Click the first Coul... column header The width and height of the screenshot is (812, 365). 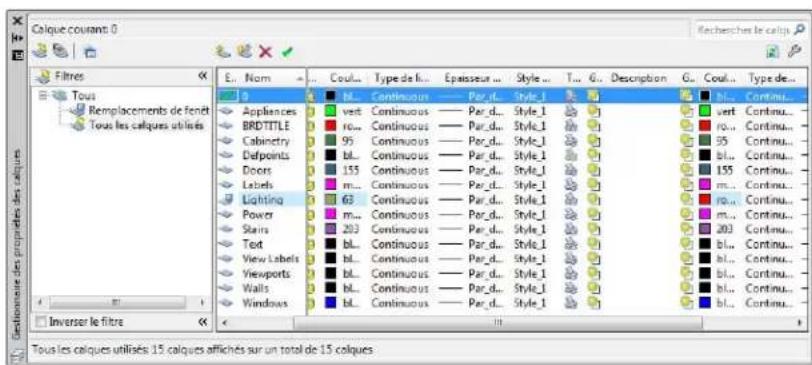click(x=344, y=78)
